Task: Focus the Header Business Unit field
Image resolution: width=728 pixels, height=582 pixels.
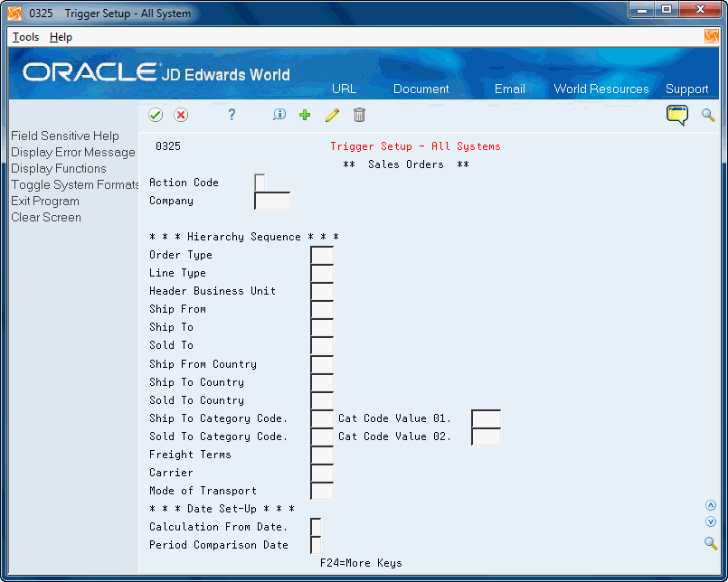Action: tap(322, 292)
